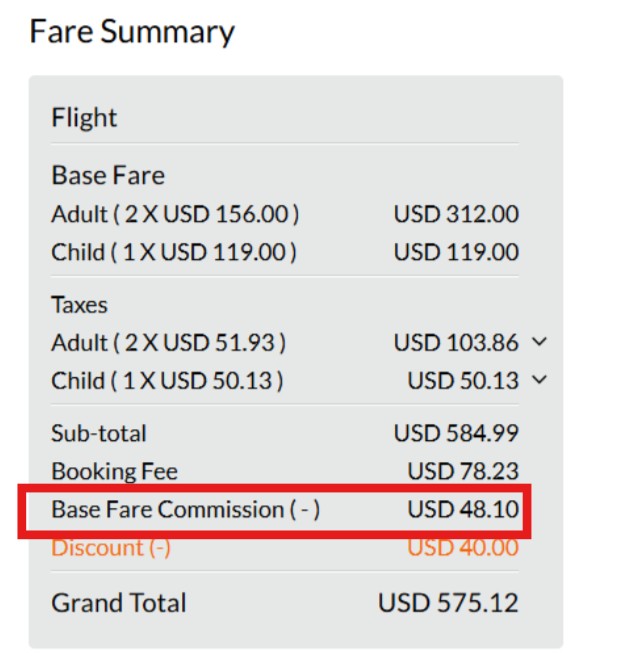Click the orange USD 40.00 discount amount
Viewport: 632px width, 657px height.
pos(463,548)
